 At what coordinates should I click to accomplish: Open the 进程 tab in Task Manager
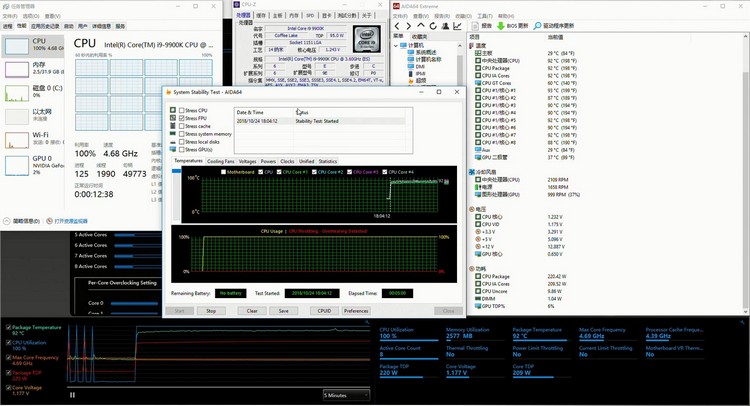click(x=8, y=26)
